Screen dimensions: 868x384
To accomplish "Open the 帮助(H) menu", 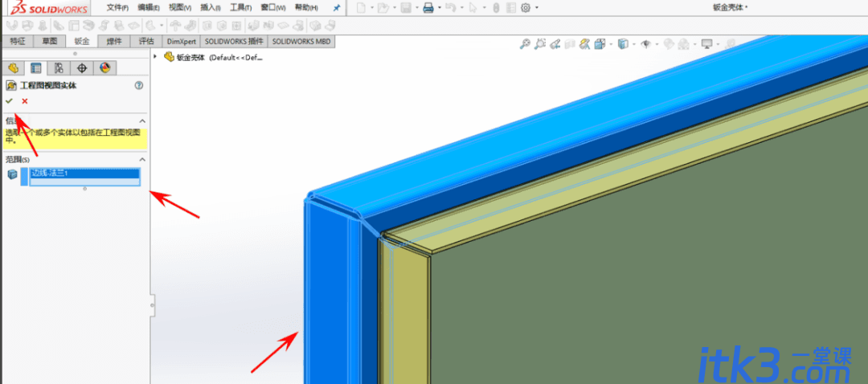I will coord(306,8).
